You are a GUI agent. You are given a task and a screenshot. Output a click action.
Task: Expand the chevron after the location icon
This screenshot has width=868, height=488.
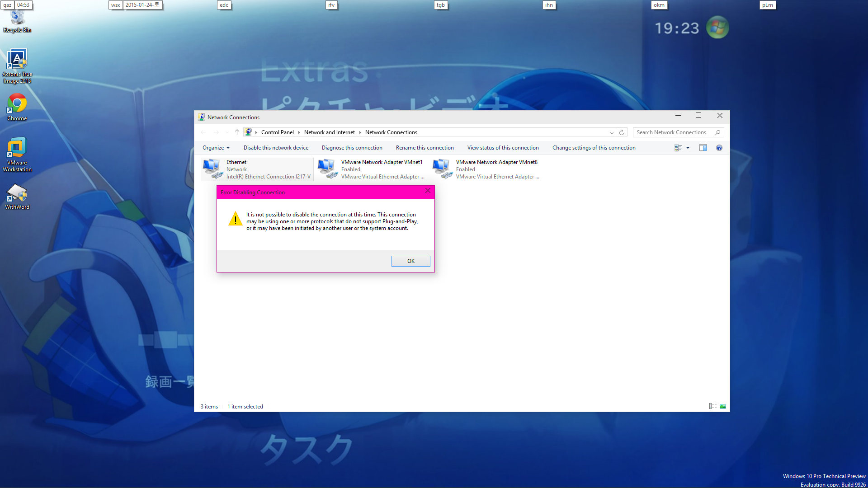point(256,132)
